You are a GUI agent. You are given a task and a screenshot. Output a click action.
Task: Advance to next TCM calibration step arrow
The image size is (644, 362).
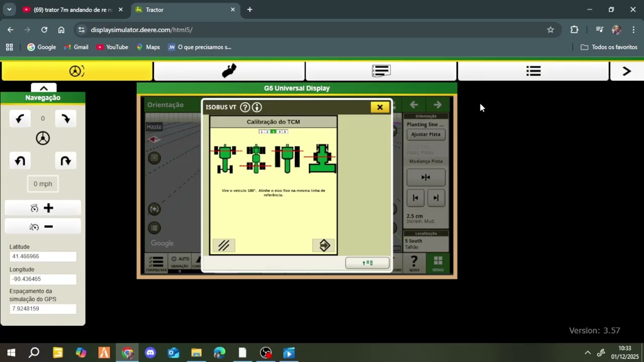click(325, 245)
